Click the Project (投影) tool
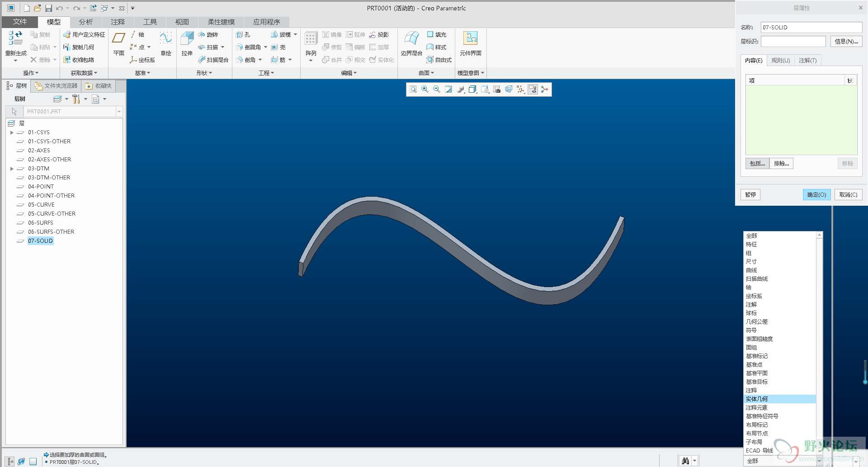The image size is (868, 467). 379,35
